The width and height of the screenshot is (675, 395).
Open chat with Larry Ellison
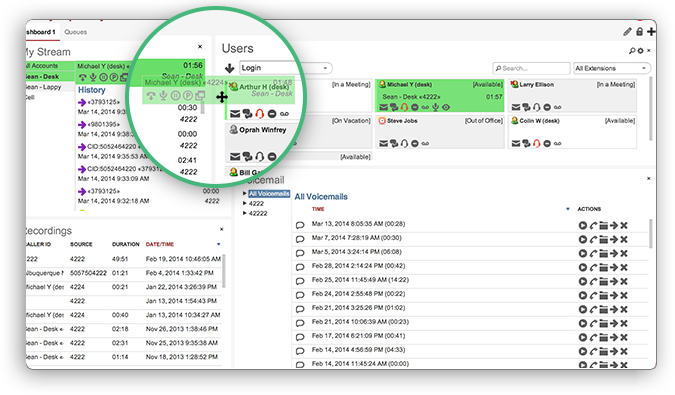click(x=526, y=107)
